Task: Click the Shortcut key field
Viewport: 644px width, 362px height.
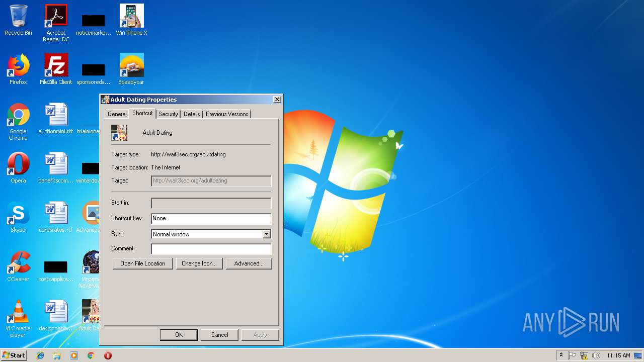Action: coord(211,218)
